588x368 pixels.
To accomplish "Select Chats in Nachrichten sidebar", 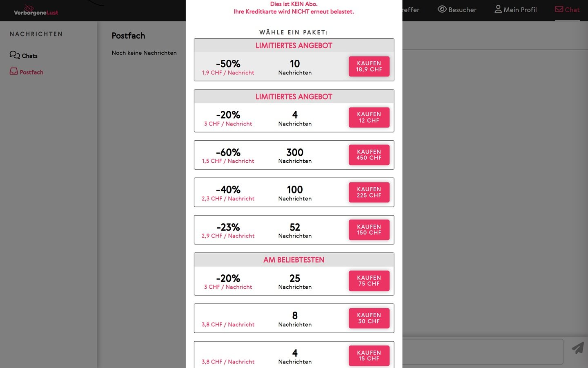I will click(24, 55).
